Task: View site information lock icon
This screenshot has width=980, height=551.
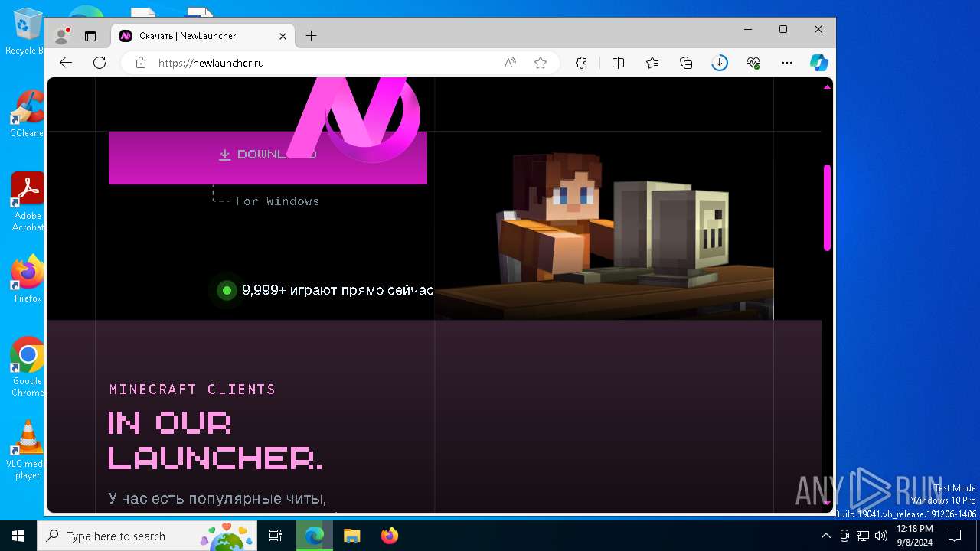Action: coord(141,63)
